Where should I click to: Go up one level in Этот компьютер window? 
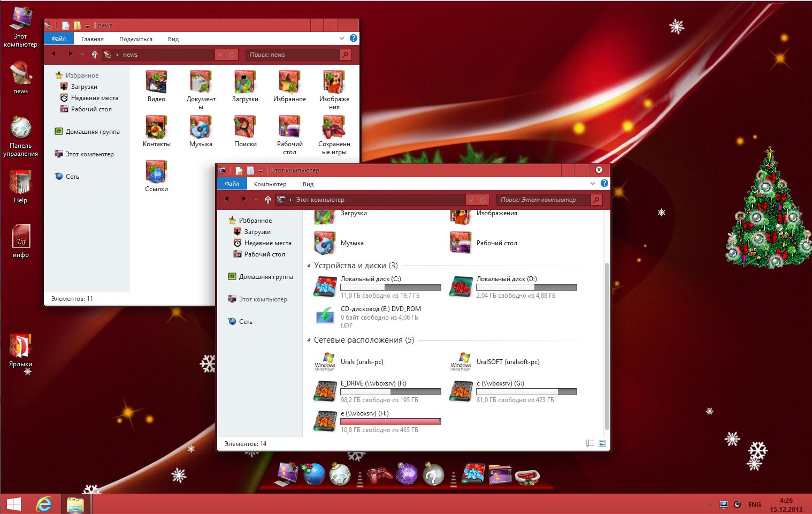pos(268,200)
